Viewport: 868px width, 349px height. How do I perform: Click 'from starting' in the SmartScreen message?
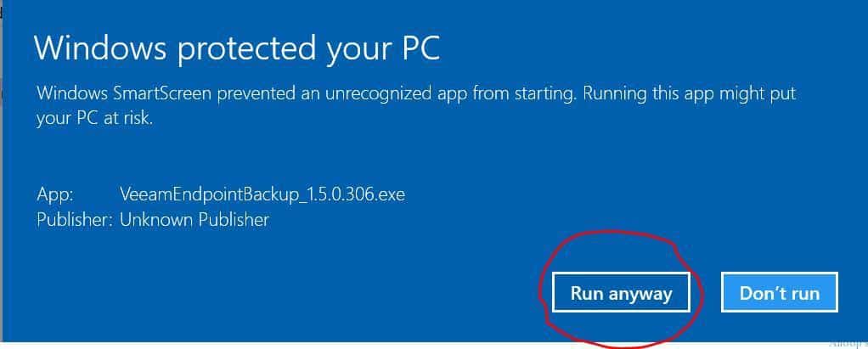pos(524,93)
